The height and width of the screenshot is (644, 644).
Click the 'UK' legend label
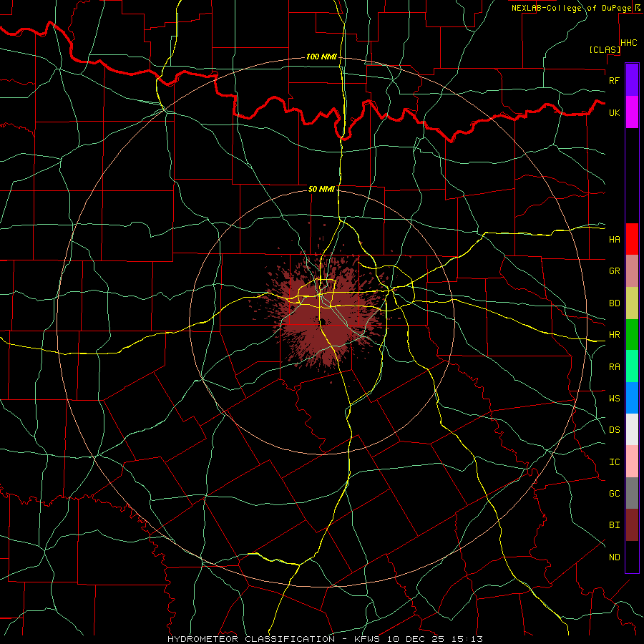614,112
